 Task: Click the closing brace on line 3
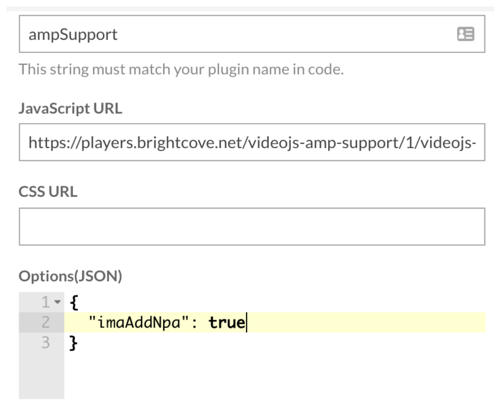click(73, 343)
